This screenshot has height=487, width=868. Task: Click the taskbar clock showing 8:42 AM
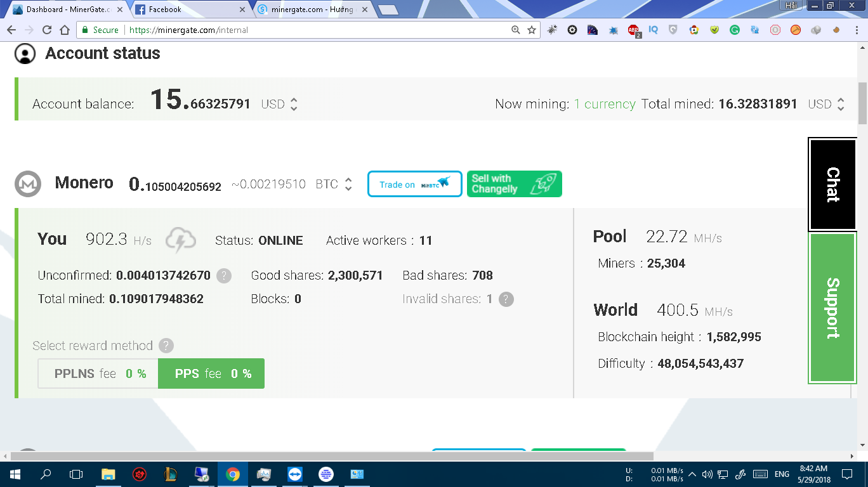812,474
